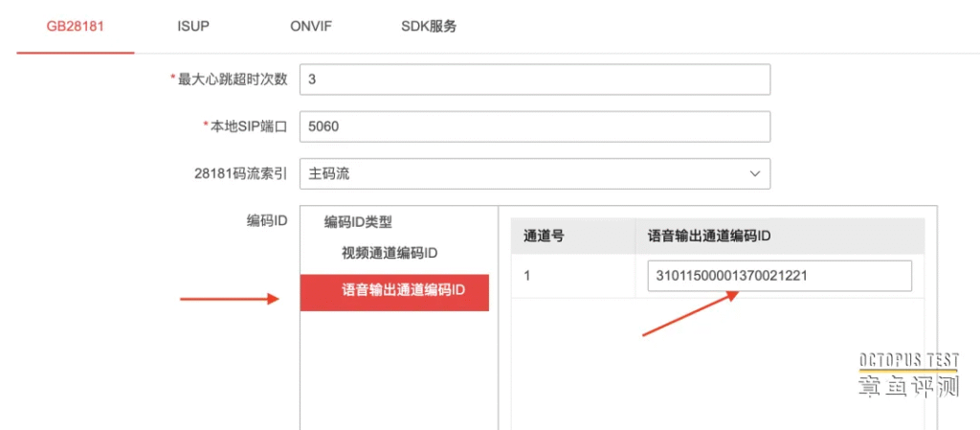Switch to the GB28181 tab
The height and width of the screenshot is (430, 980).
(x=75, y=27)
